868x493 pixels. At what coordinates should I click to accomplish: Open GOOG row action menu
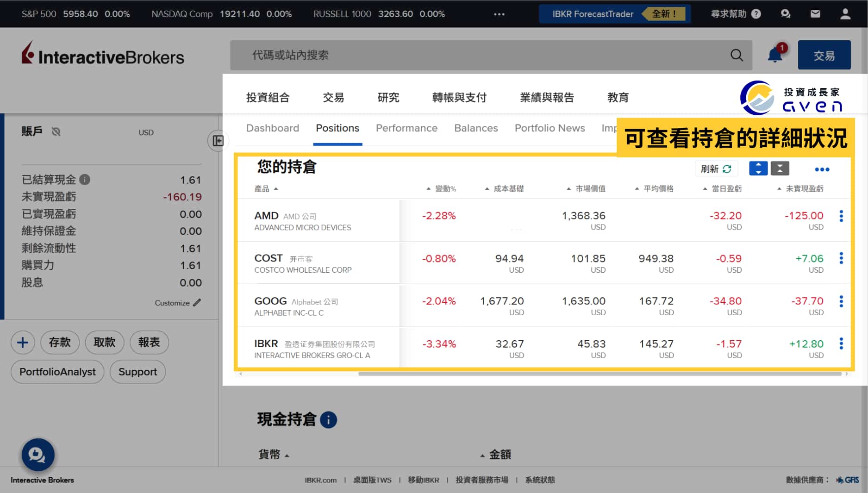click(x=841, y=301)
